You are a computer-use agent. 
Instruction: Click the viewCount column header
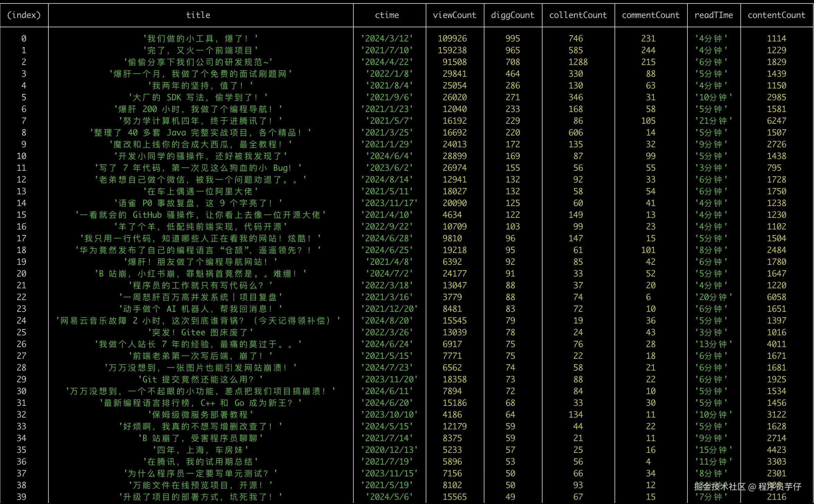(454, 15)
